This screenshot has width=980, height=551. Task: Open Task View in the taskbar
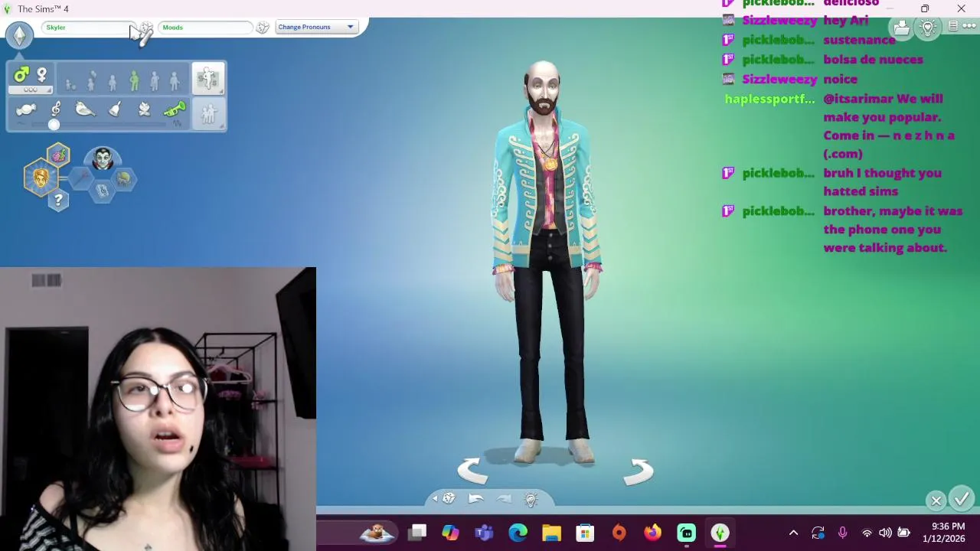click(417, 533)
